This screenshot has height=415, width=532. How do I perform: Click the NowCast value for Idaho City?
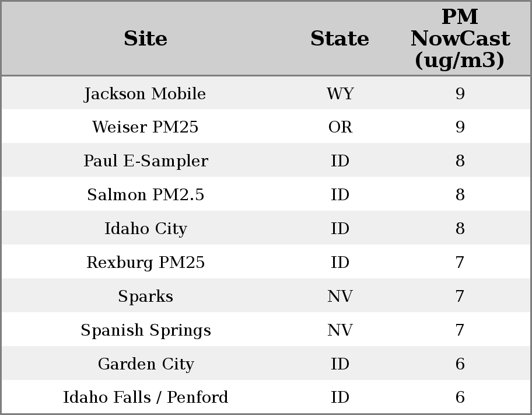[460, 229]
